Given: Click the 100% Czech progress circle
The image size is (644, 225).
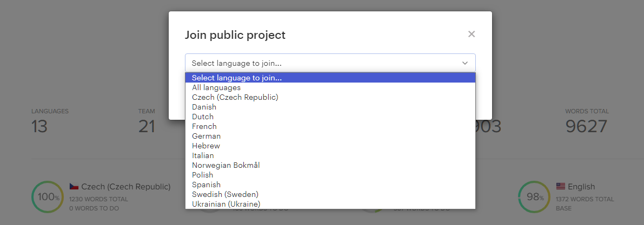Looking at the screenshot, I should click(x=48, y=197).
